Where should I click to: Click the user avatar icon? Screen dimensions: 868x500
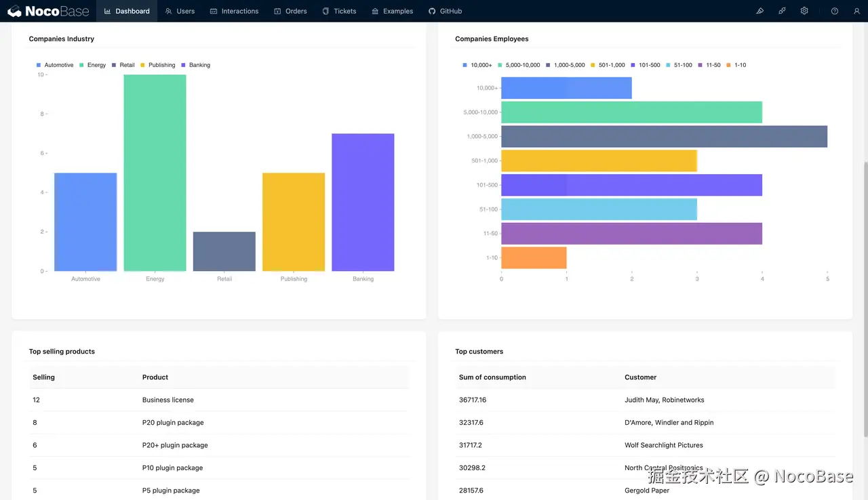856,11
